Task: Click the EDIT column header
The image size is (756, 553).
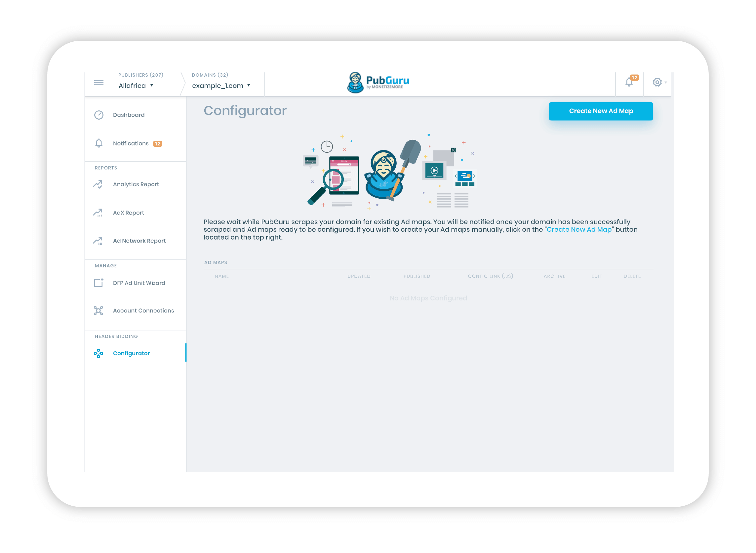Action: pyautogui.click(x=597, y=276)
